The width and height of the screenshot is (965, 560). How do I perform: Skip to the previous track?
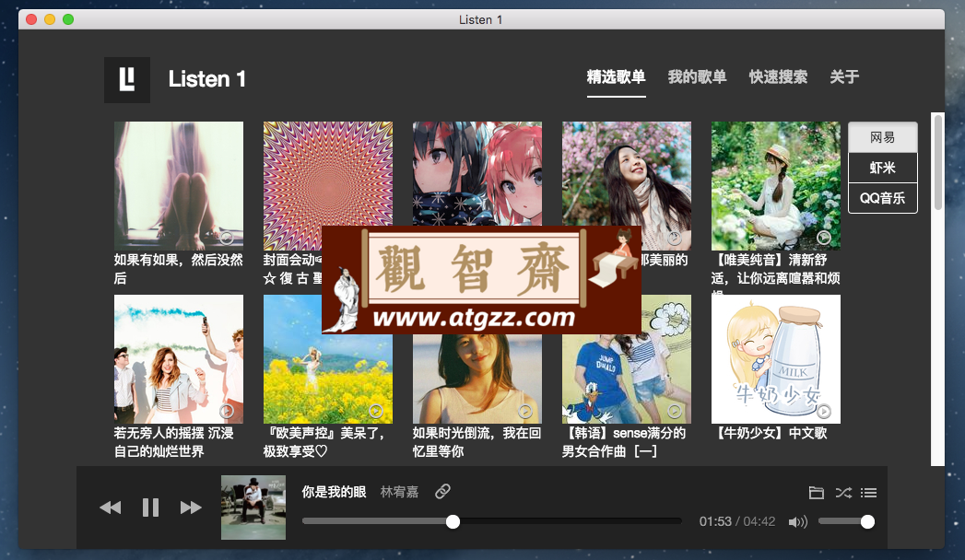tap(111, 507)
